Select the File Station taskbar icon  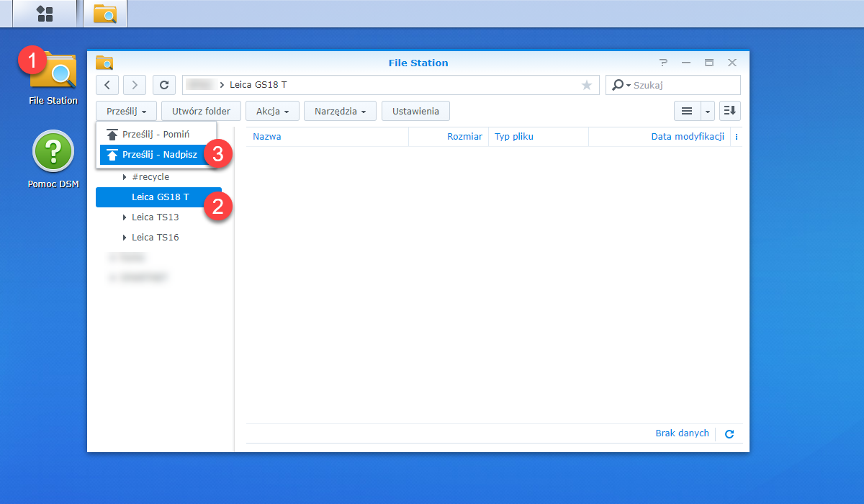[105, 14]
